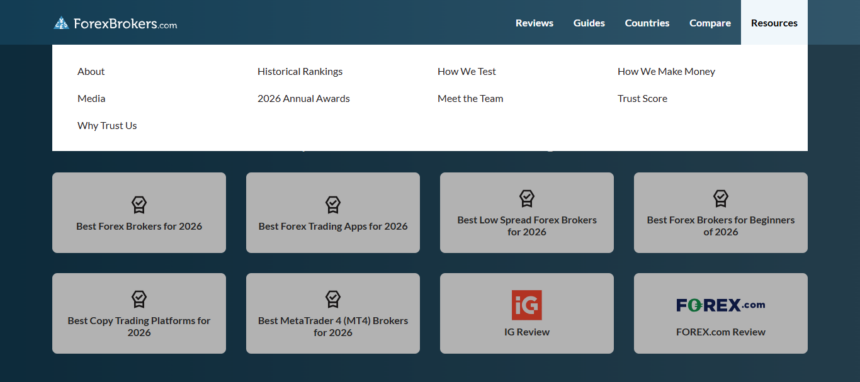Viewport: 860px width, 382px height.
Task: Open Best Low Spread Forex Brokers title
Action: (x=527, y=226)
